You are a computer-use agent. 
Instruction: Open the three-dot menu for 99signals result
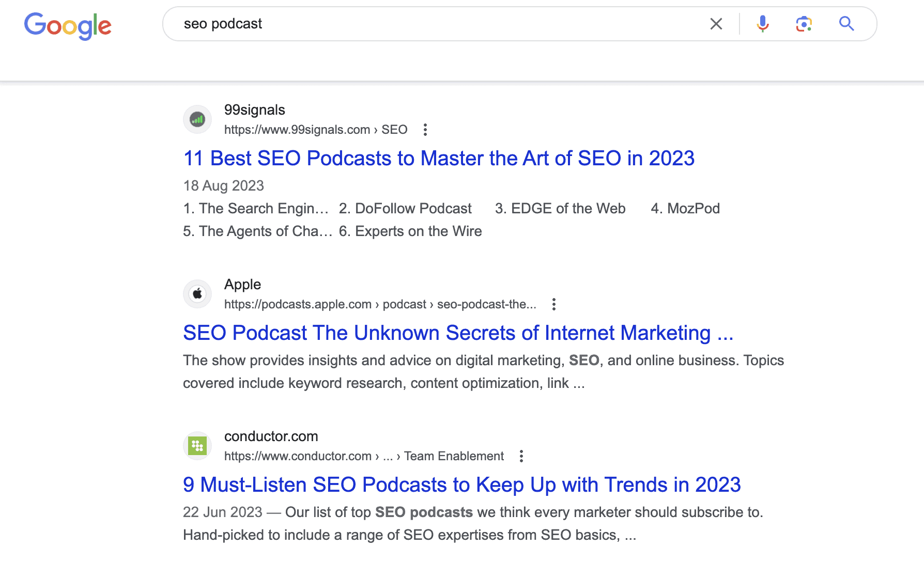tap(425, 130)
